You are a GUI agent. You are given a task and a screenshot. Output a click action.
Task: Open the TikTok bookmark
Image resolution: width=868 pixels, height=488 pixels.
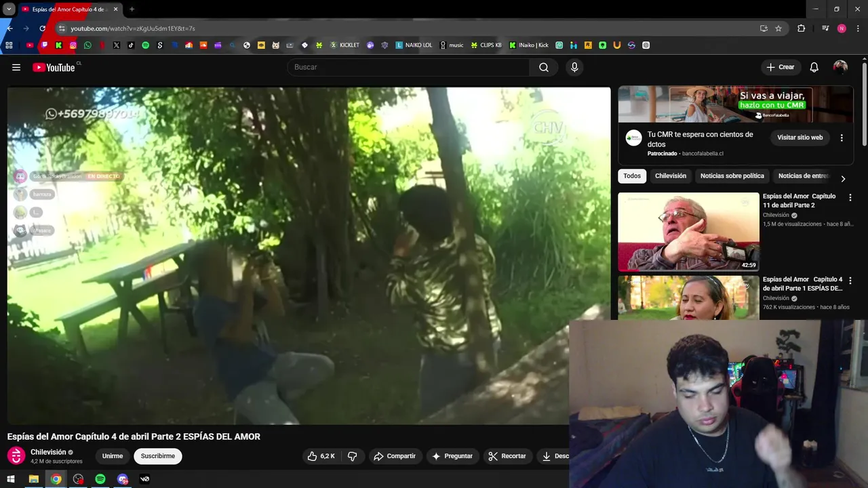(131, 45)
